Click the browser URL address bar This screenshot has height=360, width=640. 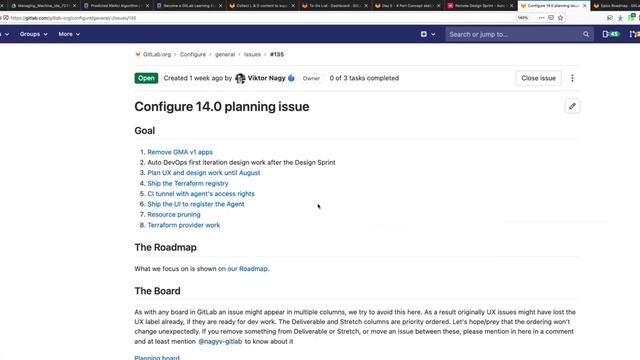[x=261, y=18]
